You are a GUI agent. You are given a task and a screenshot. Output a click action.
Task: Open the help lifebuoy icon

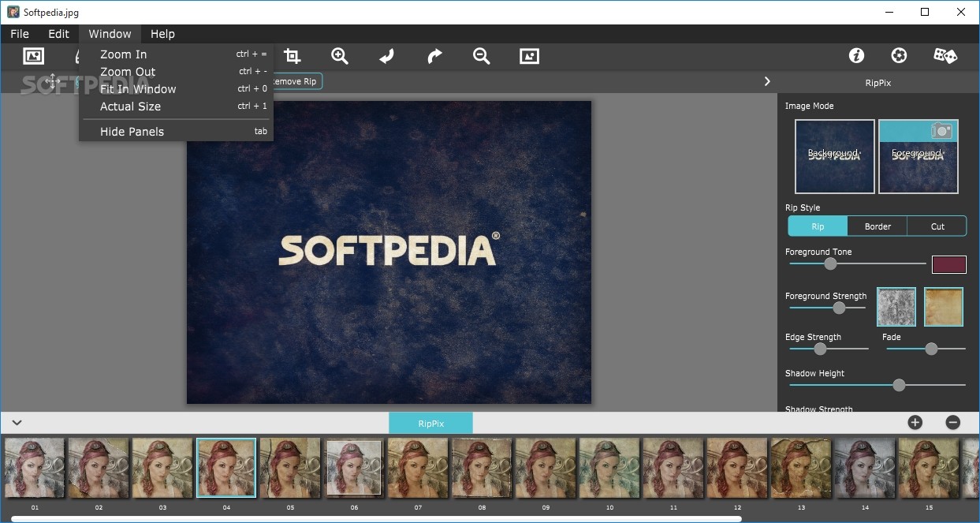click(899, 55)
